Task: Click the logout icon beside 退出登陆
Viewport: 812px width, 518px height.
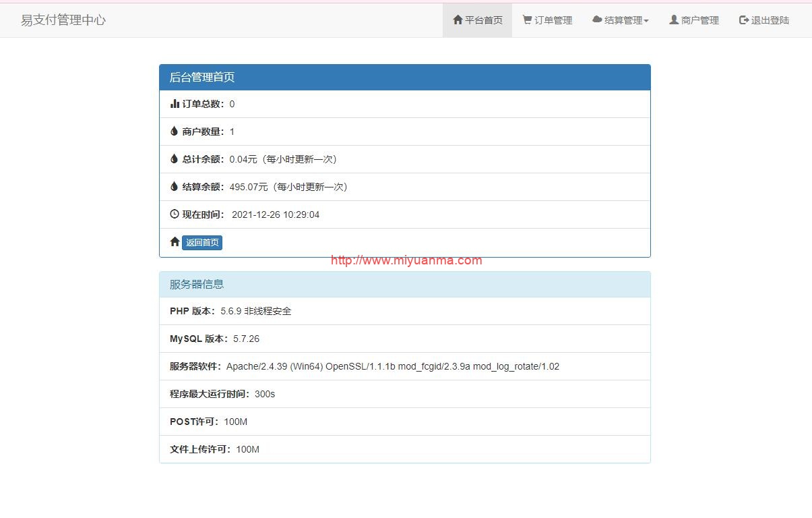Action: [744, 20]
